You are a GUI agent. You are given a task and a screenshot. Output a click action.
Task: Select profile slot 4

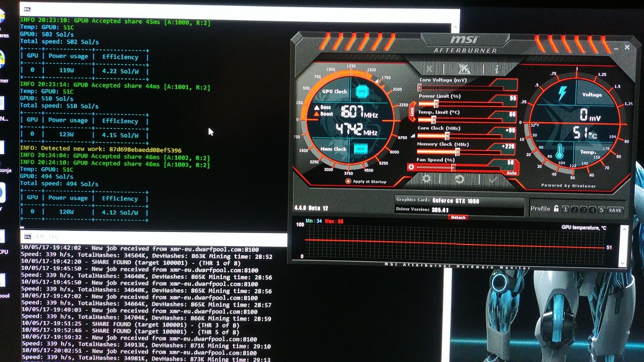point(592,210)
